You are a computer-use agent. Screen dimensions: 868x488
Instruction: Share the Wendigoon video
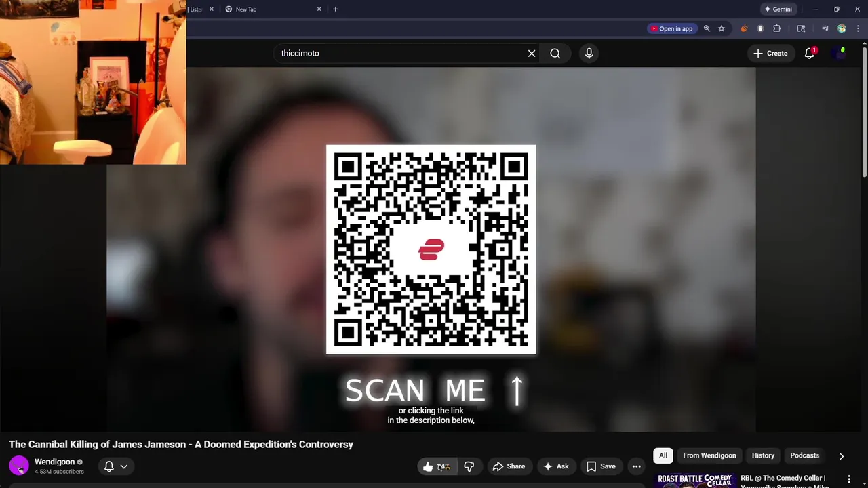509,466
